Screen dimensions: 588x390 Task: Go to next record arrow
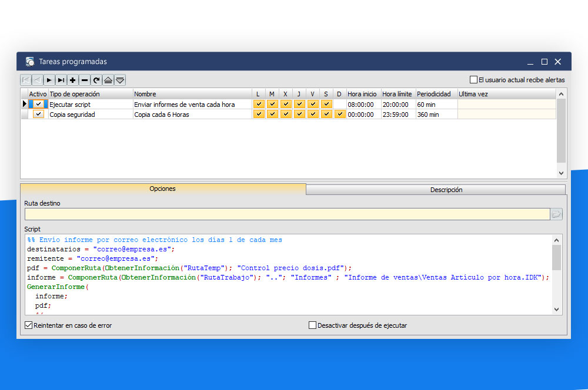point(49,80)
